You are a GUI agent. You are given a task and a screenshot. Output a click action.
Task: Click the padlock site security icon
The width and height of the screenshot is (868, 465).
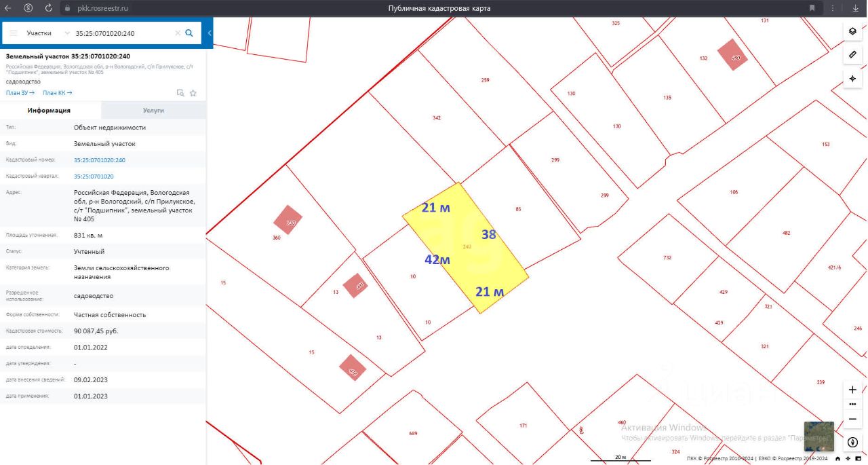tap(67, 8)
